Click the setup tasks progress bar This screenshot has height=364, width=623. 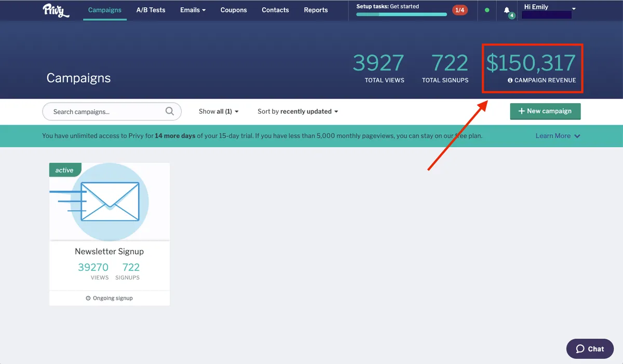[401, 15]
